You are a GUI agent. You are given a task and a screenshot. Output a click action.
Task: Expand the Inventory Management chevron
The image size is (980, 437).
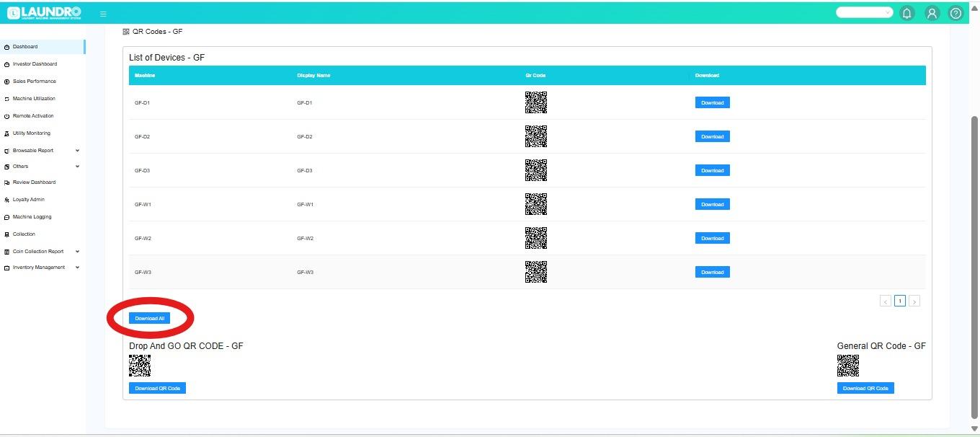(77, 268)
